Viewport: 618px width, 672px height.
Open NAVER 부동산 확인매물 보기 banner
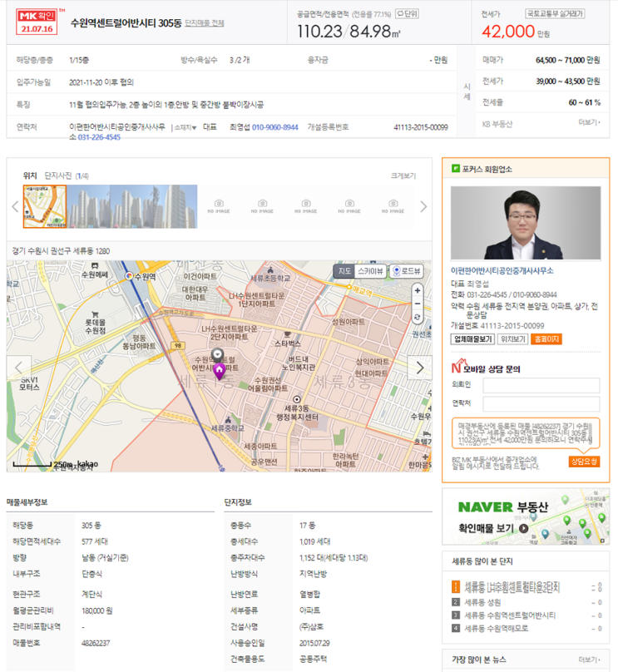click(x=526, y=516)
